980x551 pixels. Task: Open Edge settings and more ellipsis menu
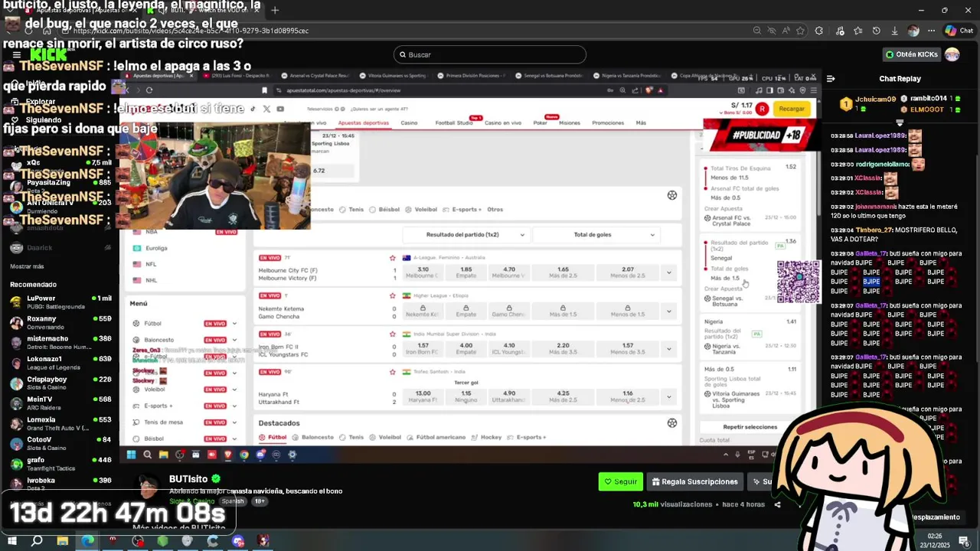[931, 31]
